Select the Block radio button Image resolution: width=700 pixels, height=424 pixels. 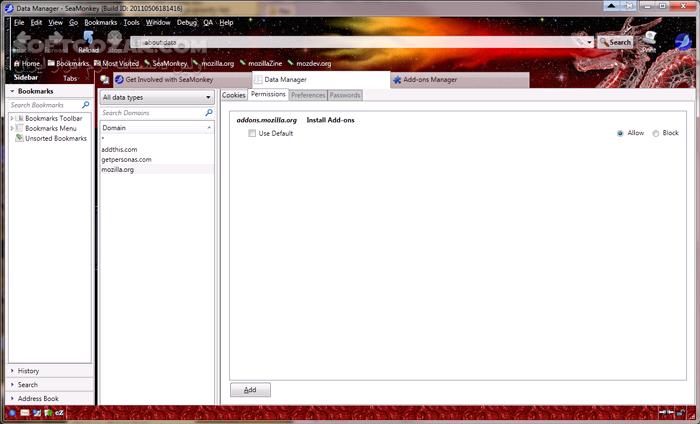[656, 133]
